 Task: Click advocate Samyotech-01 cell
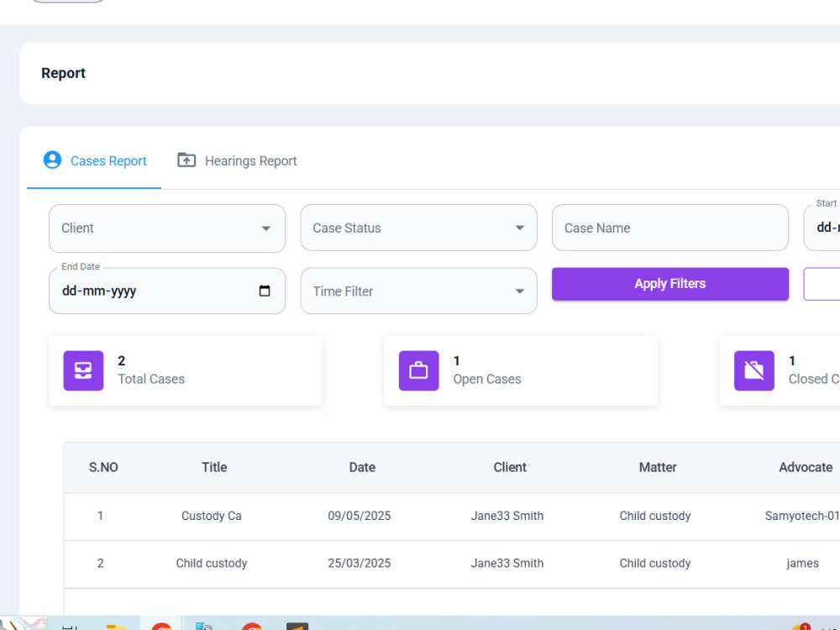click(x=802, y=516)
